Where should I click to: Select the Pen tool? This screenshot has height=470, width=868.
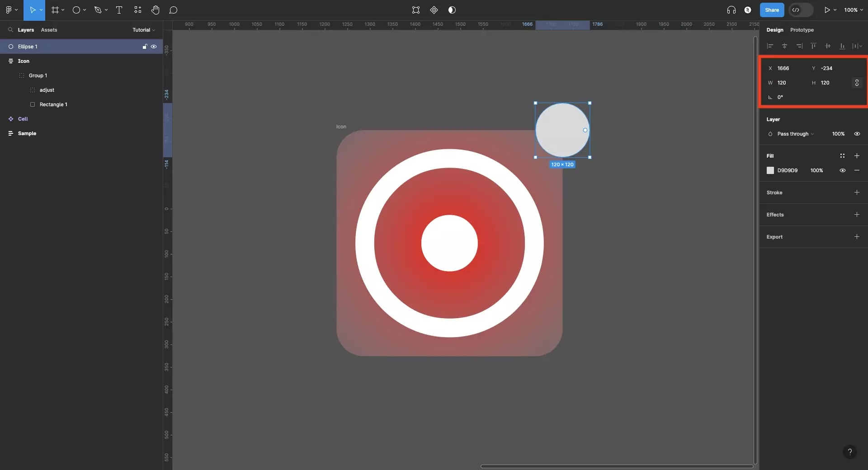tap(98, 10)
